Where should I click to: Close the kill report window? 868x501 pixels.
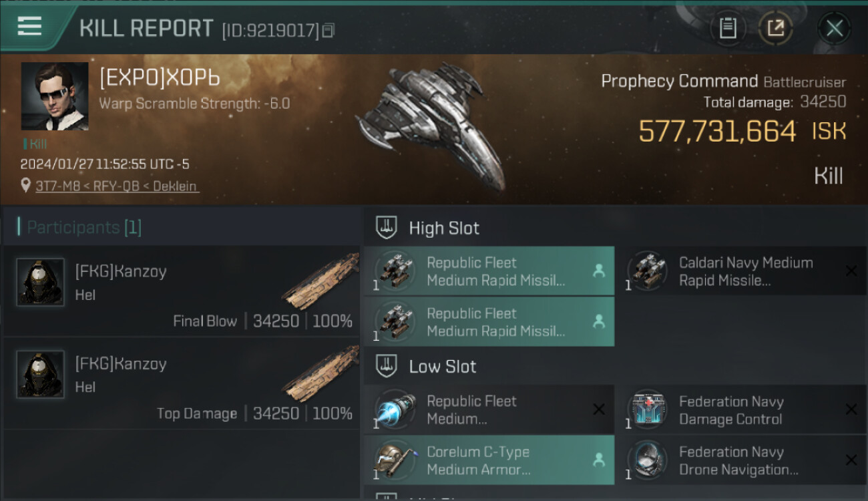click(834, 28)
